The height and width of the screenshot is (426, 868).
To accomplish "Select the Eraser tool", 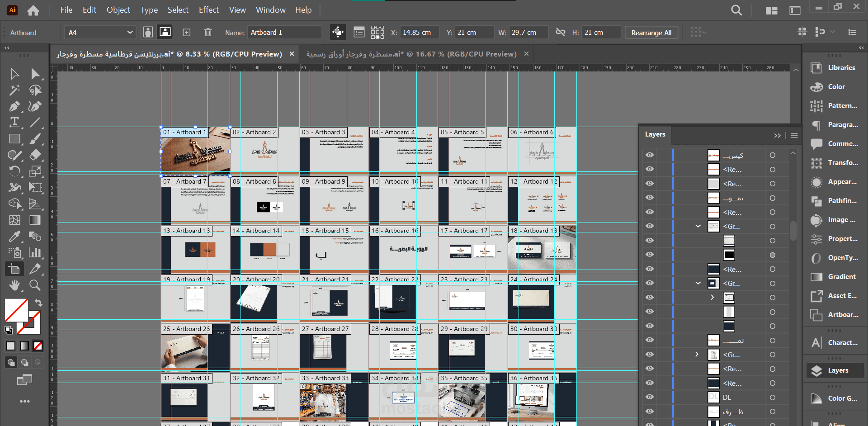I will 35,155.
